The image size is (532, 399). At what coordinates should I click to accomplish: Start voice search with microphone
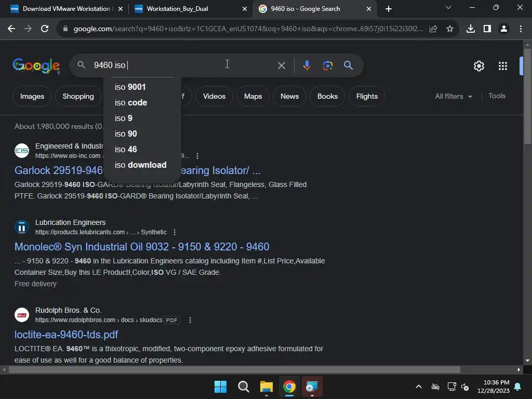[x=307, y=65]
